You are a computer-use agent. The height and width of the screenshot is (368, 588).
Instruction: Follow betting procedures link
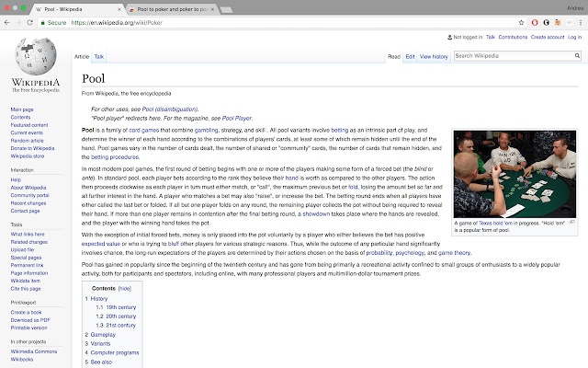[x=115, y=157]
